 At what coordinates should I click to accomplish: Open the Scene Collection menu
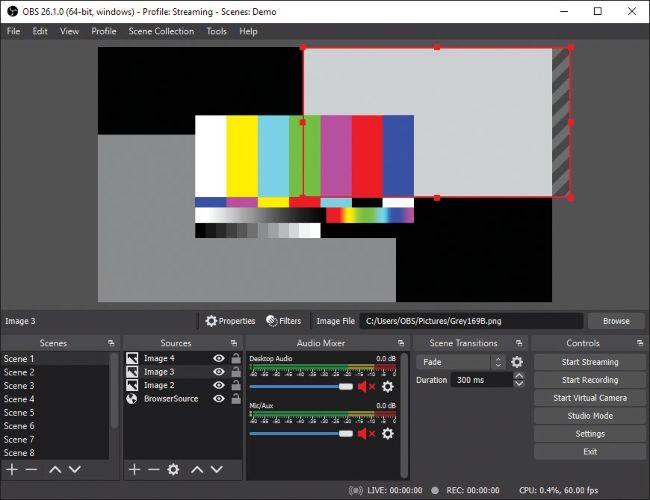point(161,31)
